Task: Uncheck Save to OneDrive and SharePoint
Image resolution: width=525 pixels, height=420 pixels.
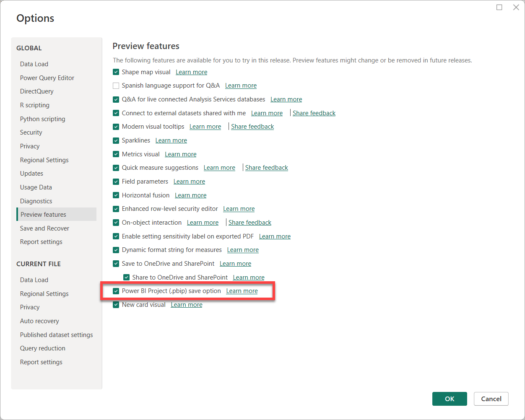Action: [116, 264]
